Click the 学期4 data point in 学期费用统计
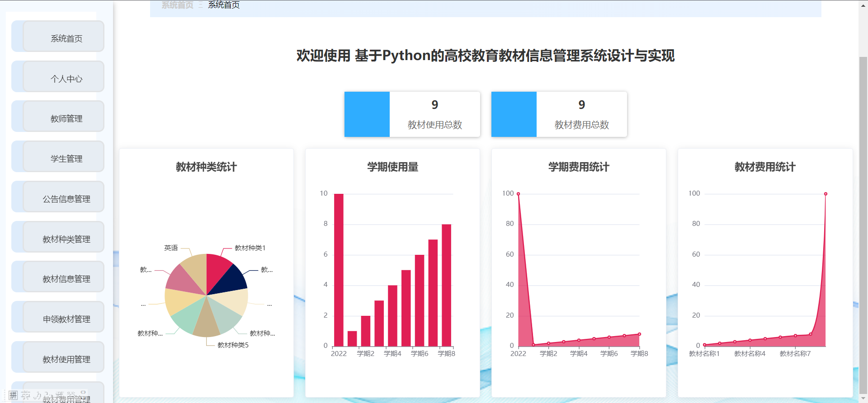The width and height of the screenshot is (868, 403). click(579, 340)
